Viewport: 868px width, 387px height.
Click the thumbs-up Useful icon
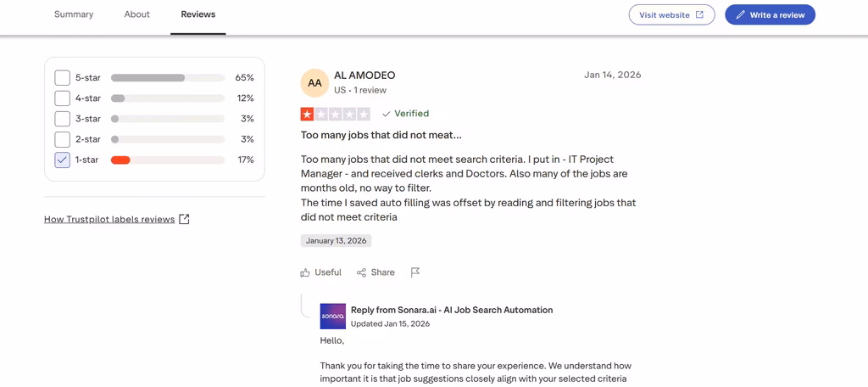click(x=305, y=272)
